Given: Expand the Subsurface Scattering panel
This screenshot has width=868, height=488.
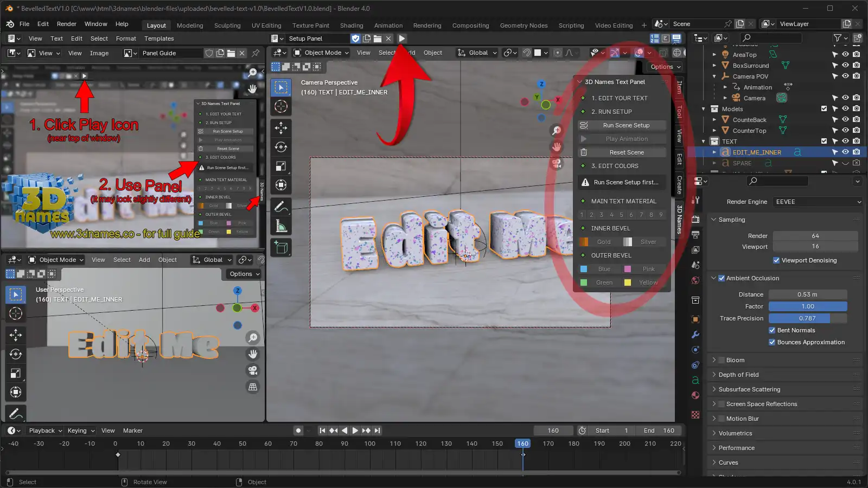Looking at the screenshot, I should click(x=714, y=389).
